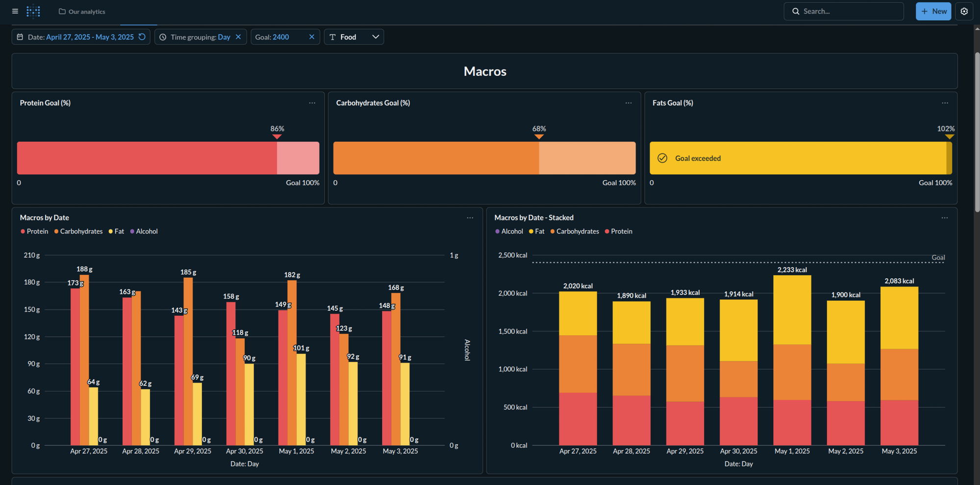Click the New button
The height and width of the screenshot is (485, 980).
click(x=933, y=11)
